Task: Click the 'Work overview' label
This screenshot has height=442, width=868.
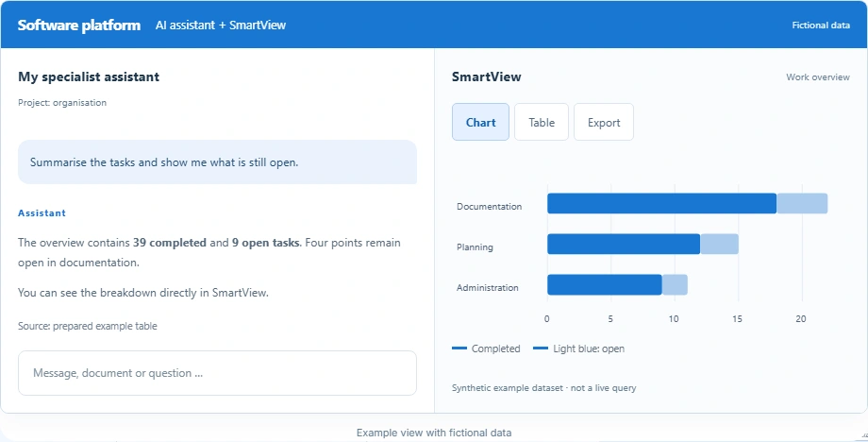Action: tap(818, 77)
